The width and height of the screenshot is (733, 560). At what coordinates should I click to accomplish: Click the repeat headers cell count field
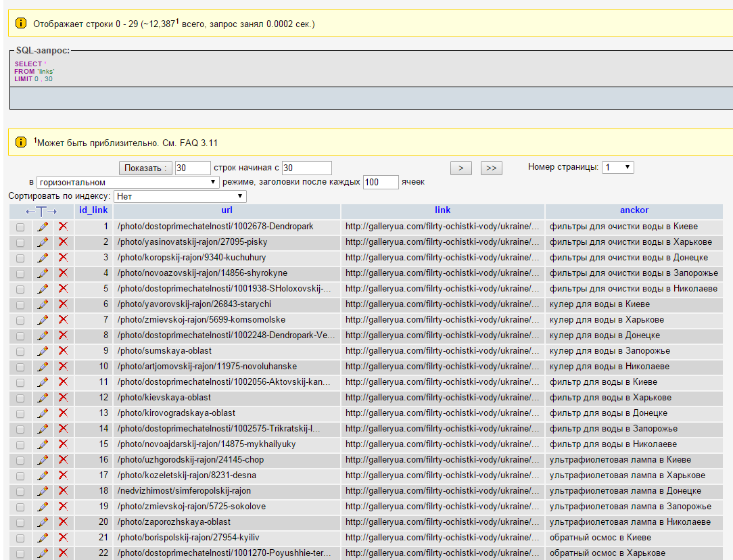pos(381,182)
